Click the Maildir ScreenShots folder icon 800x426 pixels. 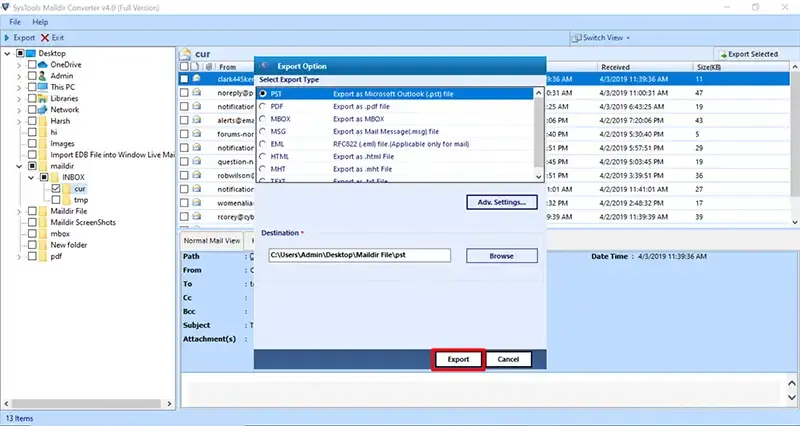[x=42, y=222]
